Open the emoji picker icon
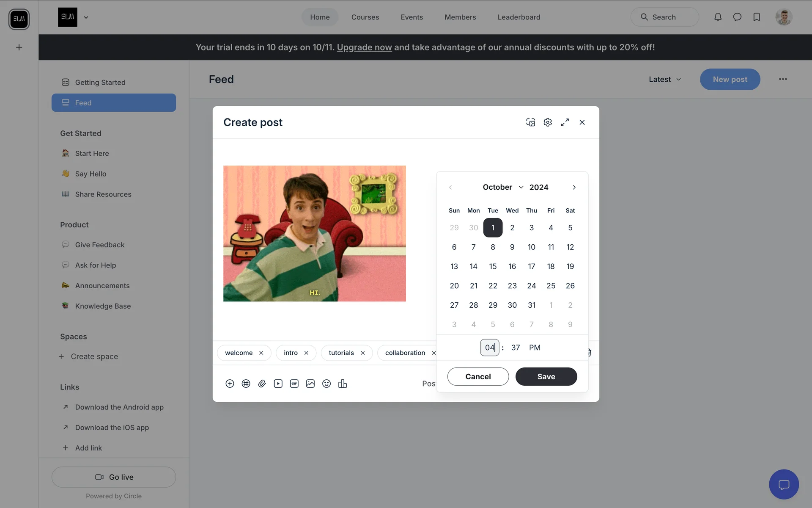812x508 pixels. tap(326, 384)
